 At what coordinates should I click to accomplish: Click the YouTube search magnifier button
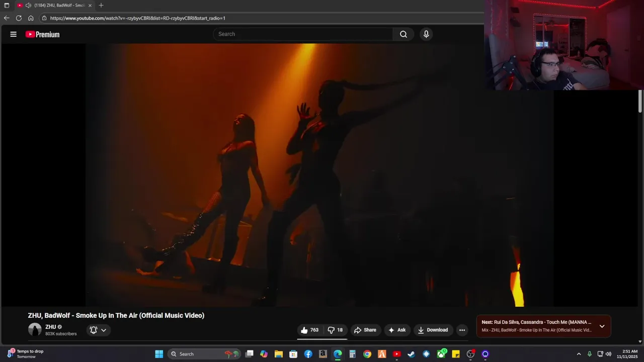pos(404,34)
